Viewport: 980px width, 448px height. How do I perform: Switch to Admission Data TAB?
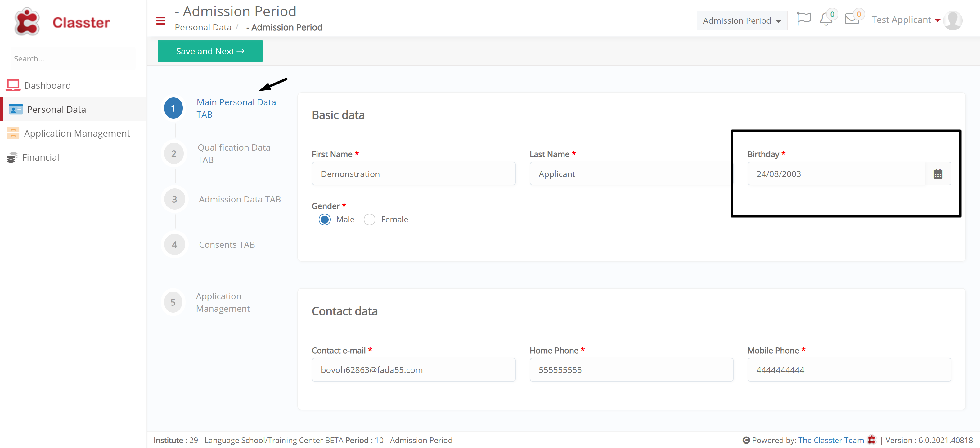[240, 199]
